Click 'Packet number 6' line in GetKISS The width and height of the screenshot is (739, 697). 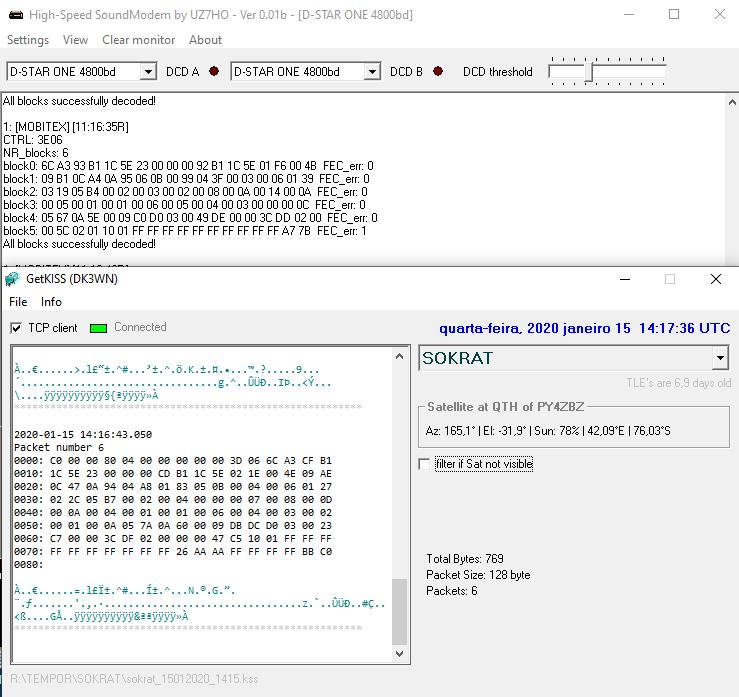click(x=59, y=447)
